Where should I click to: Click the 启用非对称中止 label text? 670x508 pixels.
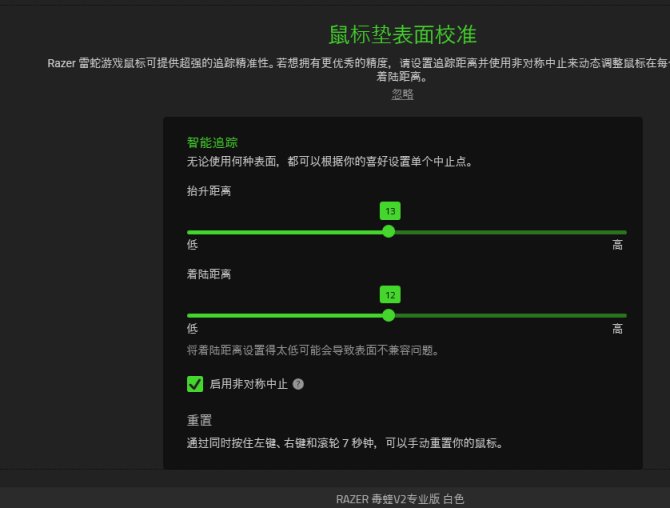click(x=249, y=384)
